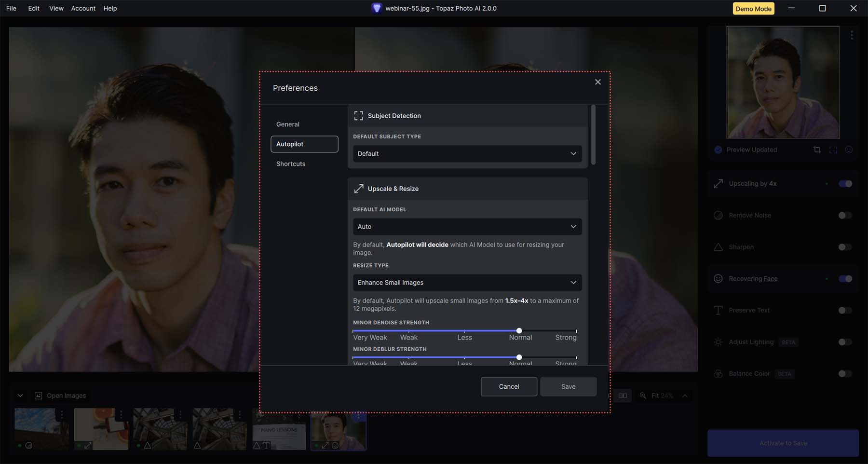
Task: Click the face icon next to Preview Updated
Action: pyautogui.click(x=849, y=150)
